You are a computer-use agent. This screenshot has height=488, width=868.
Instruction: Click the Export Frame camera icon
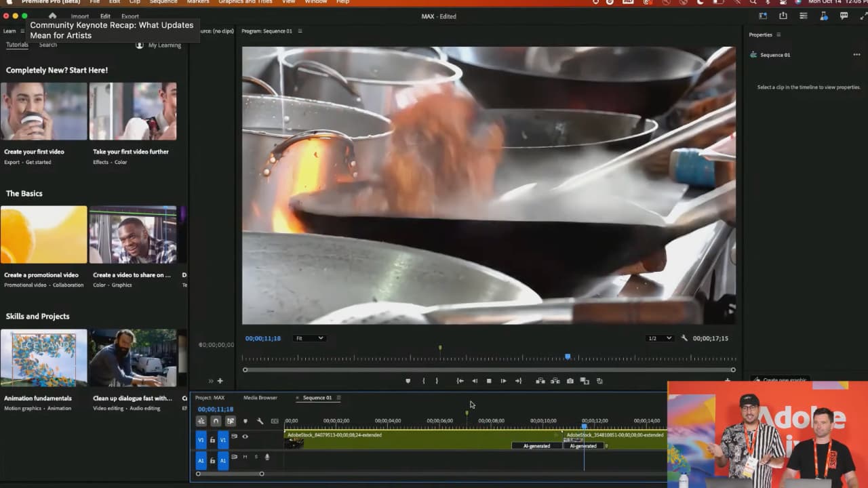571,381
